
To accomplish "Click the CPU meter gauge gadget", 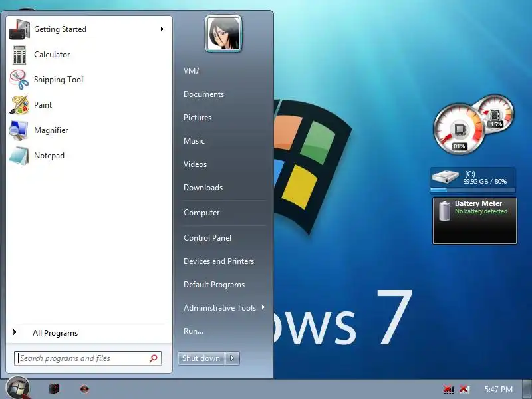I will pos(460,129).
